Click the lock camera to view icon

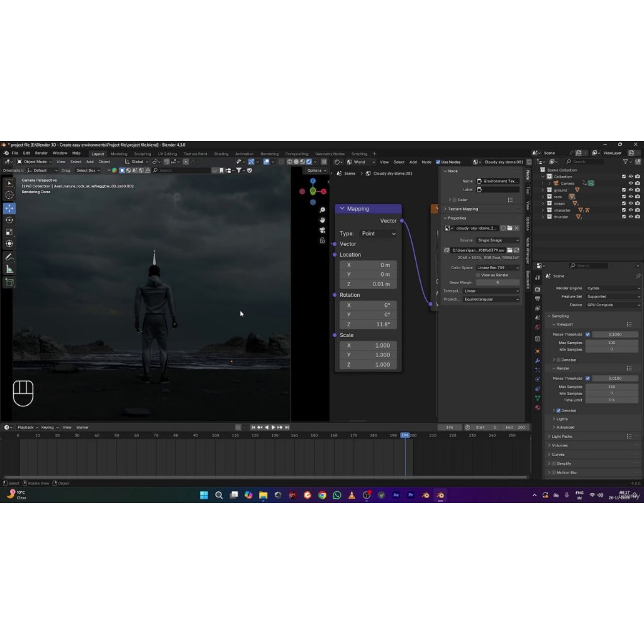tap(323, 240)
